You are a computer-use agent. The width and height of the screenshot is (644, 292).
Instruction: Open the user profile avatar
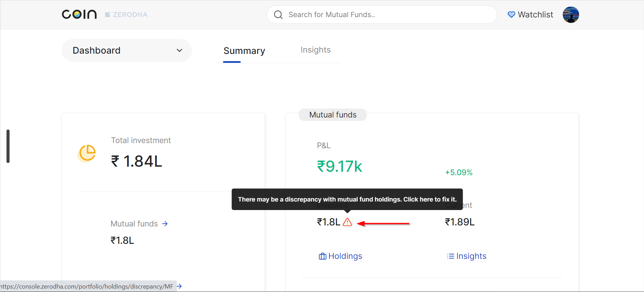click(571, 15)
